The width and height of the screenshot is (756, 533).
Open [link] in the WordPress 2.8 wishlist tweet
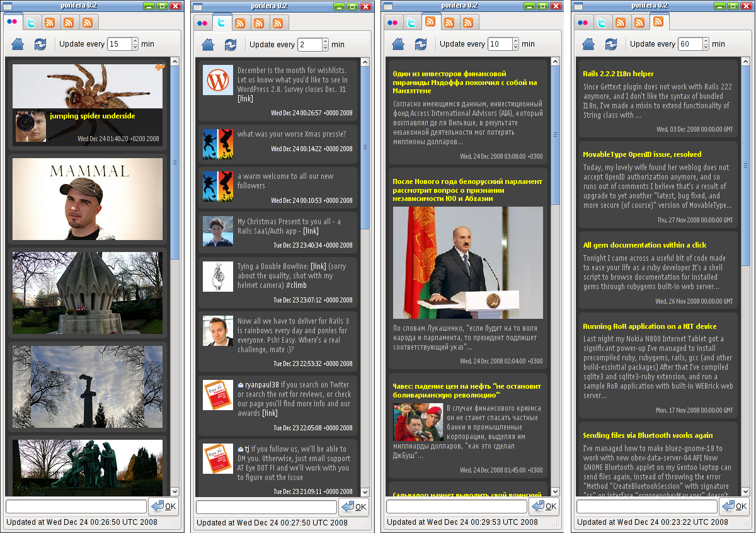coord(245,99)
